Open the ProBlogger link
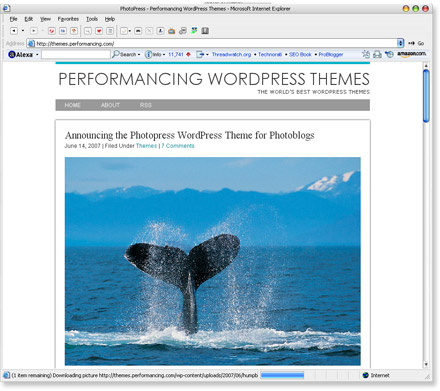Image resolution: width=440 pixels, height=391 pixels. [331, 54]
